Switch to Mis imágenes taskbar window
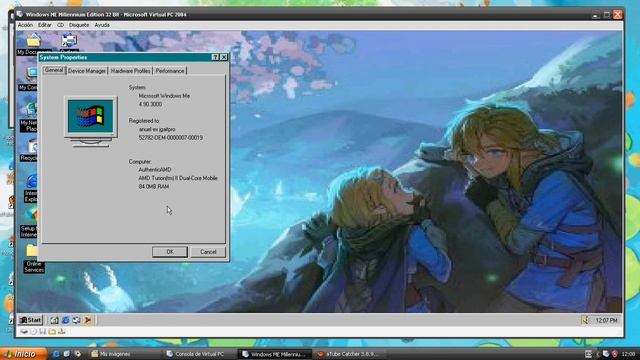 point(123,354)
